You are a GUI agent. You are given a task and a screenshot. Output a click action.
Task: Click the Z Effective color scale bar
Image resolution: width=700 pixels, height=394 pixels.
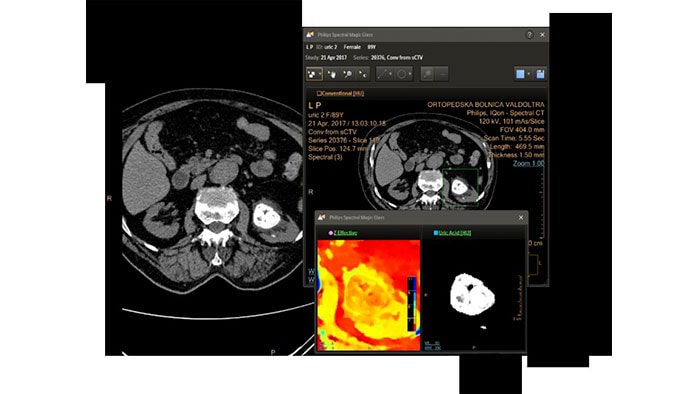point(412,304)
